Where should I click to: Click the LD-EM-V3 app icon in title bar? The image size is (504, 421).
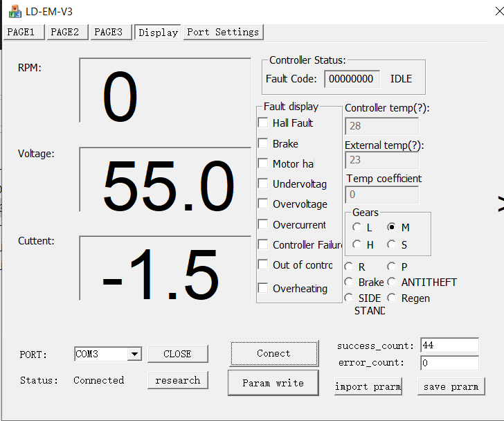pos(15,11)
